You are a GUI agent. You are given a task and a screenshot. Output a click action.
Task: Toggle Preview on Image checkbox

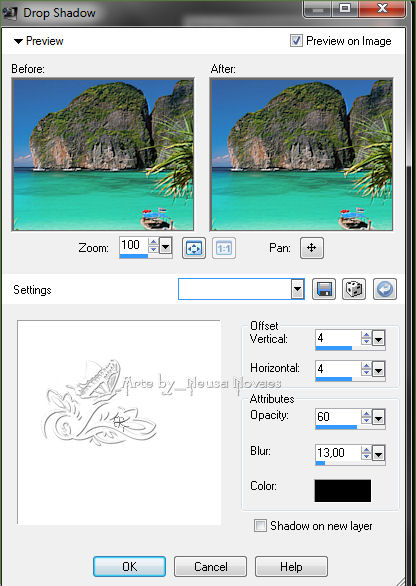[x=296, y=41]
